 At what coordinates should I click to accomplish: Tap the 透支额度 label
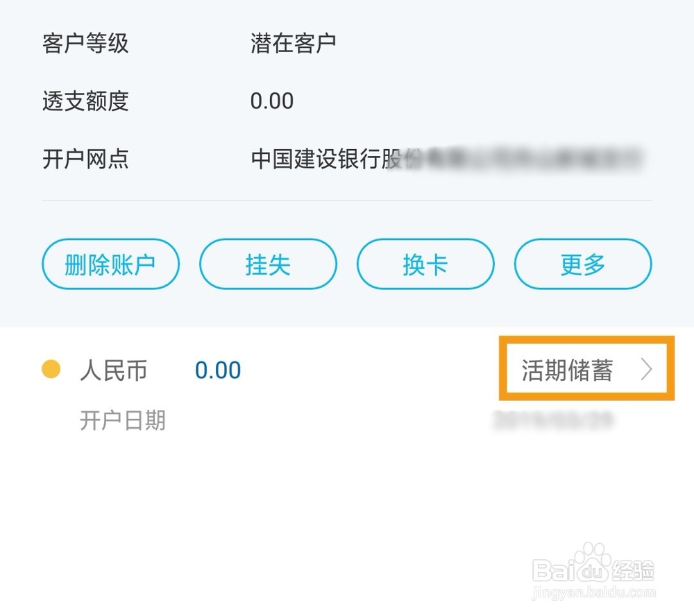click(x=85, y=101)
